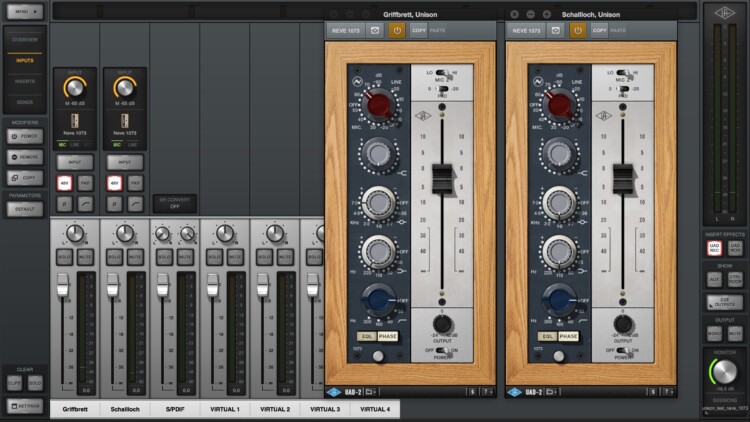The image size is (750, 422).
Task: Click the Power modifier button
Action: 25,136
